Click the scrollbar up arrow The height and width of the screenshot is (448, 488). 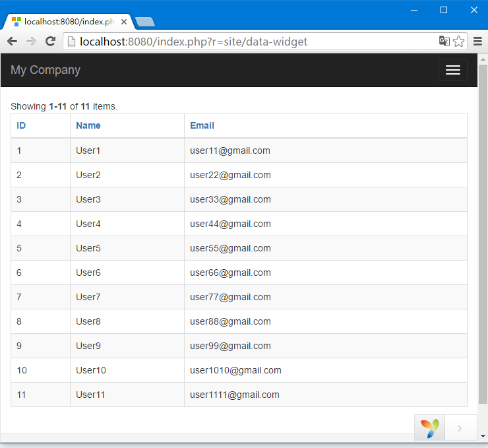click(x=483, y=59)
